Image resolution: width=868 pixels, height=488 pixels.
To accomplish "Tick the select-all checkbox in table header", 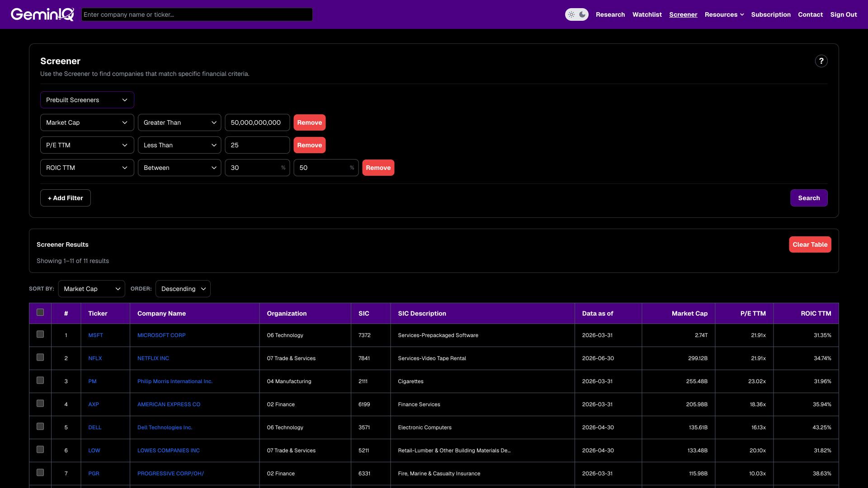I will [40, 312].
